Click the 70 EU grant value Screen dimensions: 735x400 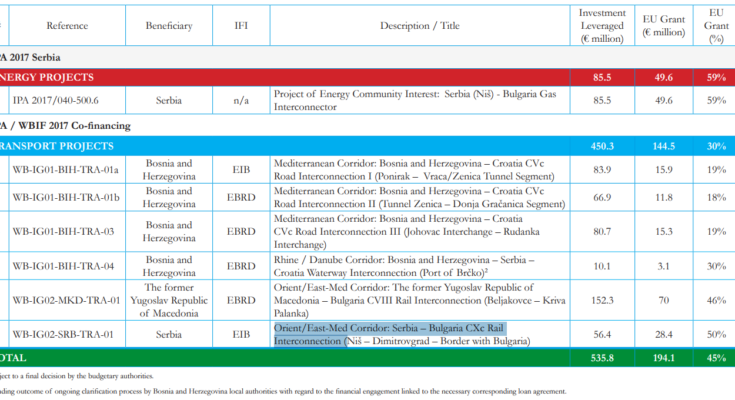click(x=664, y=301)
